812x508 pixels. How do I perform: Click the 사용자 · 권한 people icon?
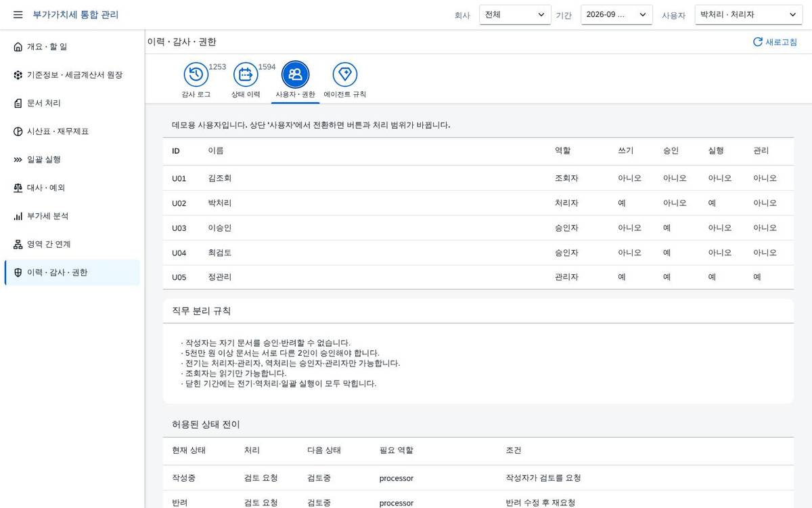point(296,75)
